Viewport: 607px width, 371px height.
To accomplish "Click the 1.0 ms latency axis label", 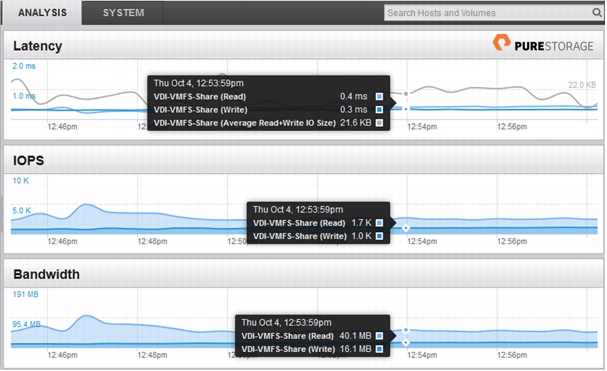I will point(24,96).
